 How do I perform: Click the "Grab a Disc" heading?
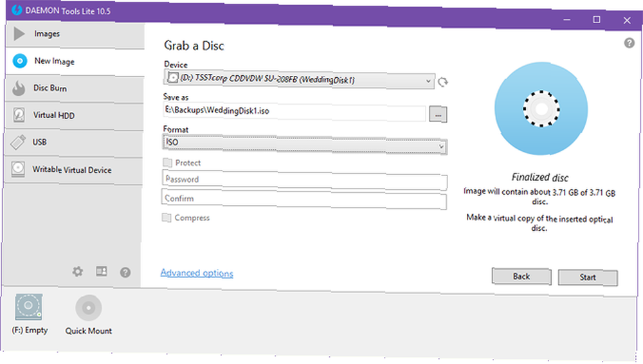(194, 46)
